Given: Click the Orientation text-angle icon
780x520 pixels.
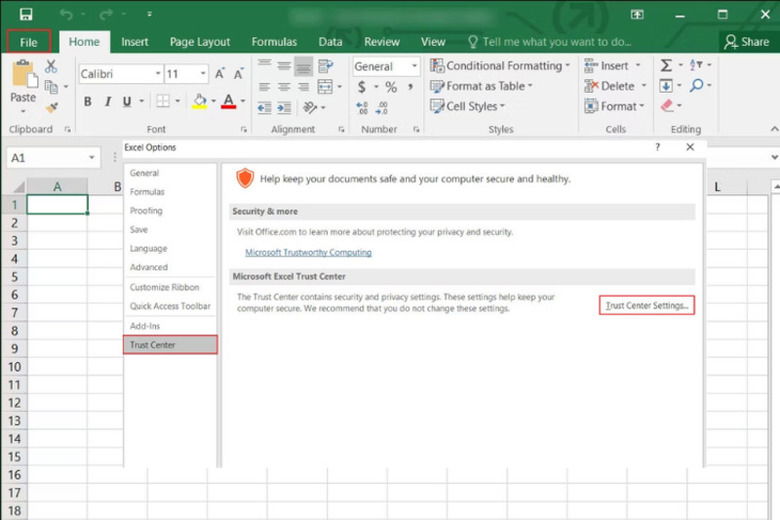Looking at the screenshot, I should (310, 107).
